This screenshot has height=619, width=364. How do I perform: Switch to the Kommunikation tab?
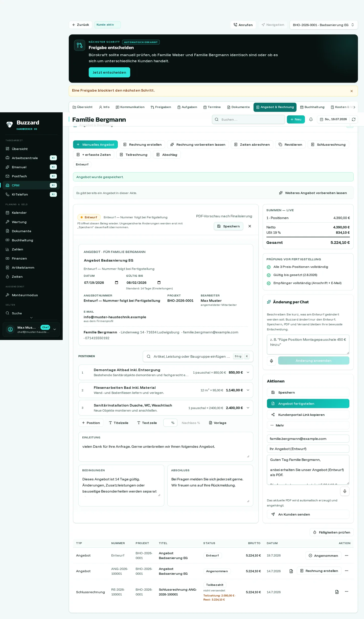(x=130, y=107)
